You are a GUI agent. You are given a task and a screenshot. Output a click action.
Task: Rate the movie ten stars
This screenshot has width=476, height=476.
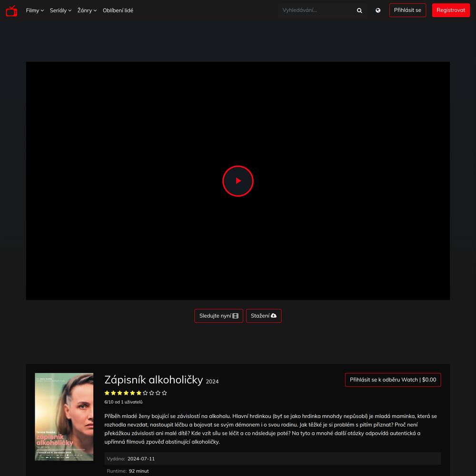[164, 393]
